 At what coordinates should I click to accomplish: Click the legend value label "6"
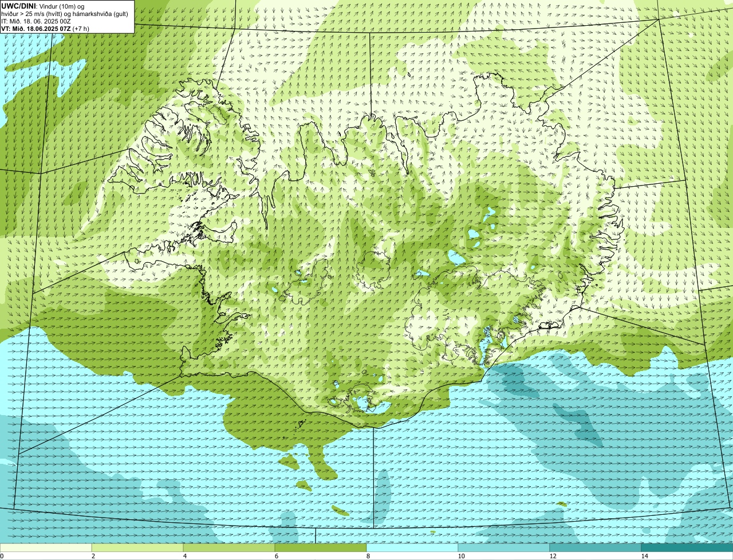point(276,556)
